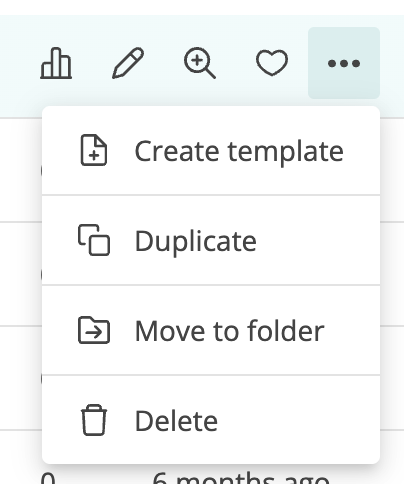Open the magnifier plus preview icon
The height and width of the screenshot is (484, 404).
pyautogui.click(x=200, y=63)
